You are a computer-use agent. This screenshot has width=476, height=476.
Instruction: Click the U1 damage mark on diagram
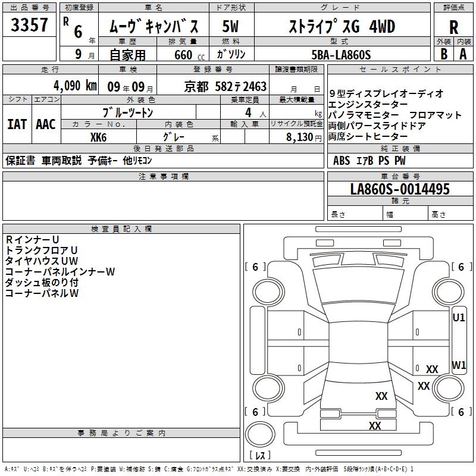(459, 318)
